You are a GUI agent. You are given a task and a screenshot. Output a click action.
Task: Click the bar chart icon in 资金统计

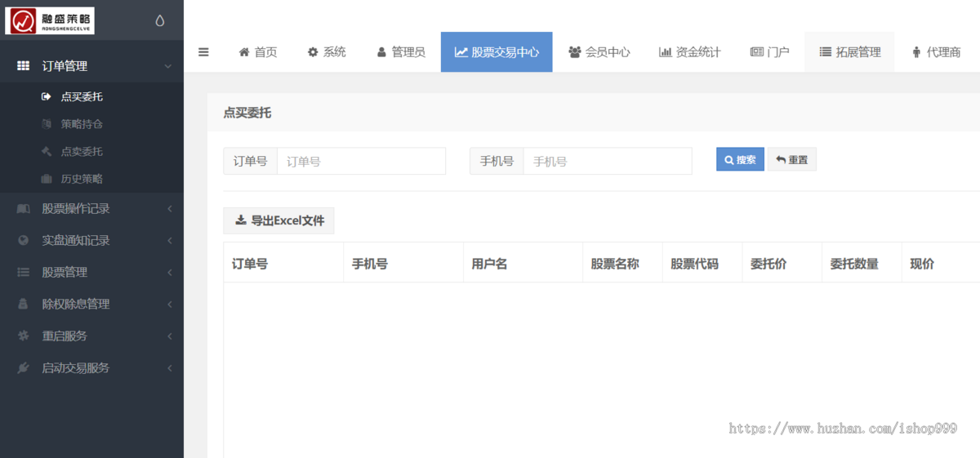tap(666, 52)
